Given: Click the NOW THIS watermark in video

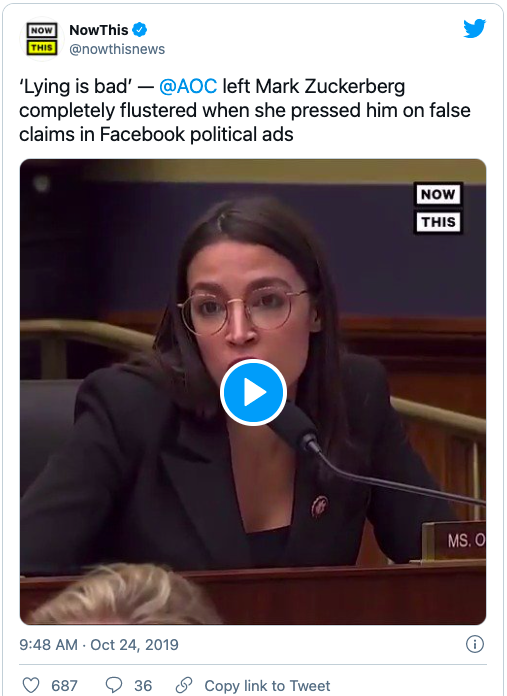Looking at the screenshot, I should tap(438, 208).
